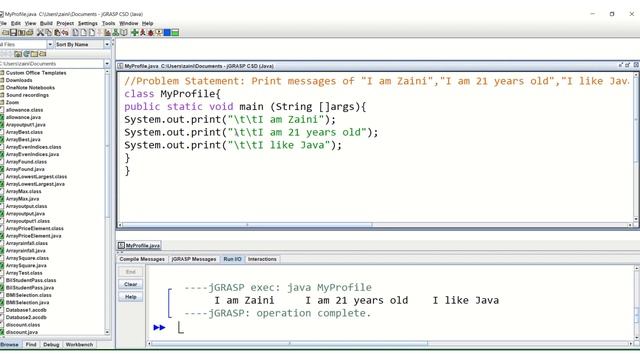Click the icon before MyProfile.java window tab
The width and height of the screenshot is (640, 360).
point(121,245)
